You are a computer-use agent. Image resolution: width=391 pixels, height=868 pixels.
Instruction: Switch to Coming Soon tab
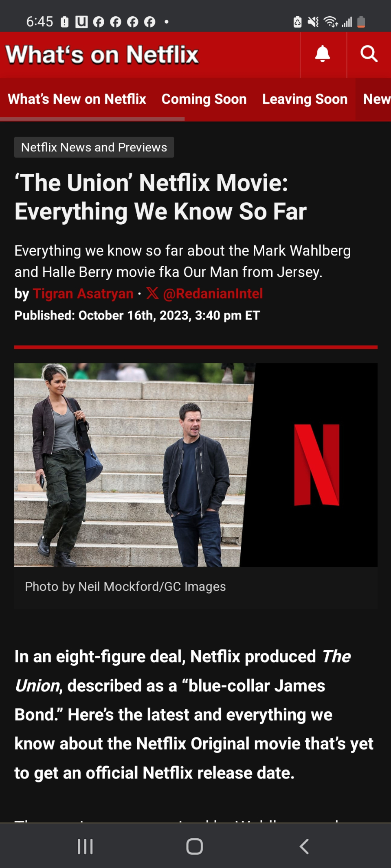click(204, 99)
